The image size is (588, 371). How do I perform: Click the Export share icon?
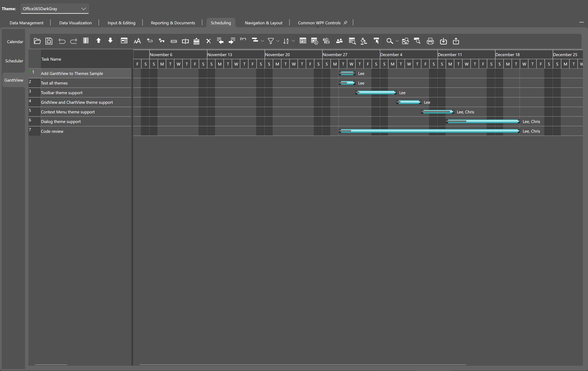tap(456, 41)
